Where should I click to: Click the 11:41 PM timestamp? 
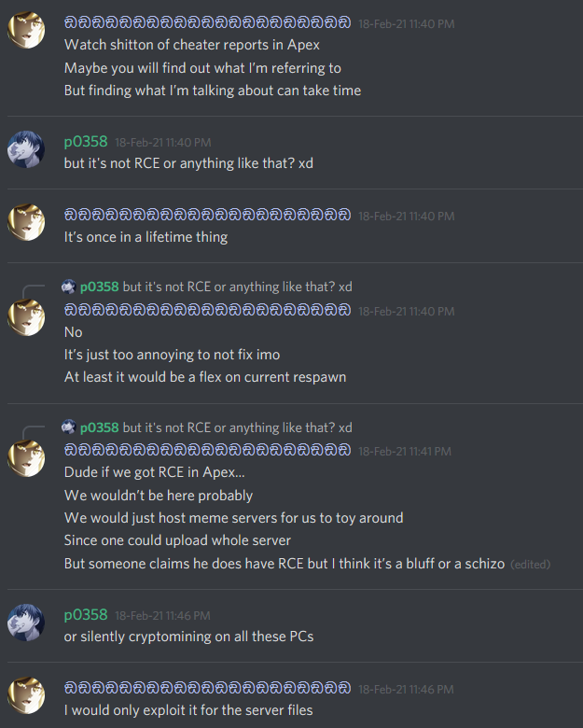tap(405, 452)
